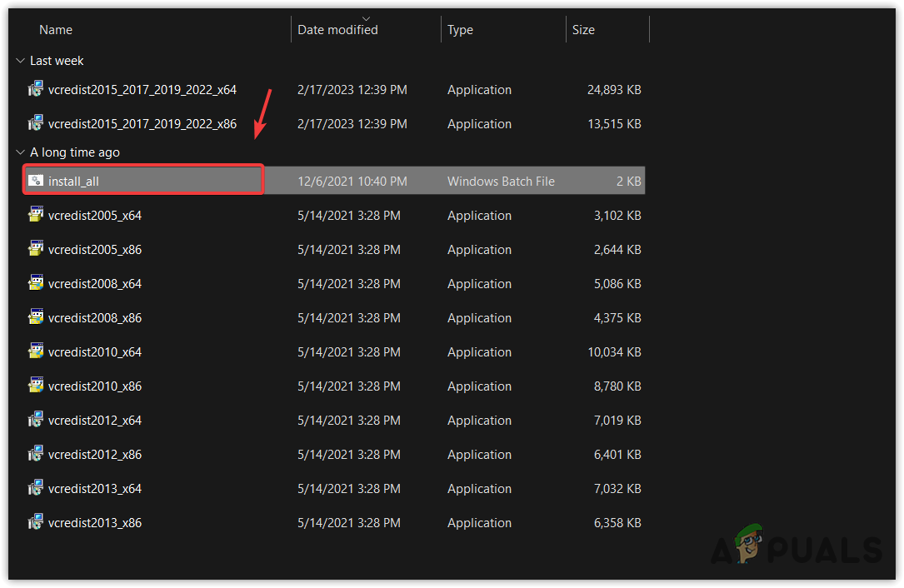
Task: Click the vcredist2008_x86 installer icon
Action: point(35,317)
